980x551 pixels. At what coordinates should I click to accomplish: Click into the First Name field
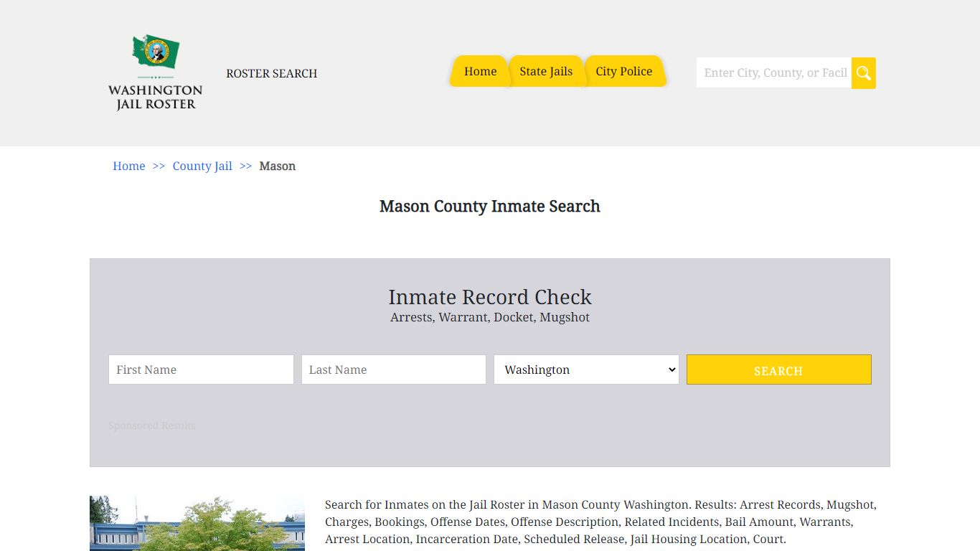(201, 369)
